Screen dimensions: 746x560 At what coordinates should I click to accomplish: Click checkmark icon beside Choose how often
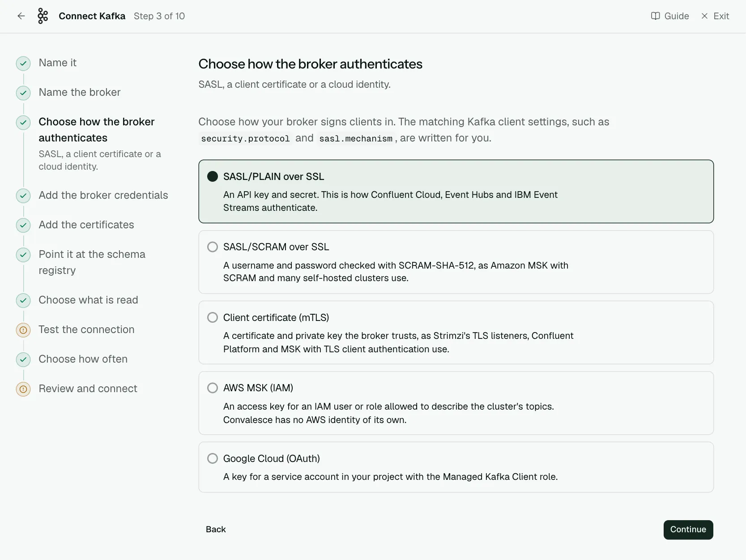[23, 359]
